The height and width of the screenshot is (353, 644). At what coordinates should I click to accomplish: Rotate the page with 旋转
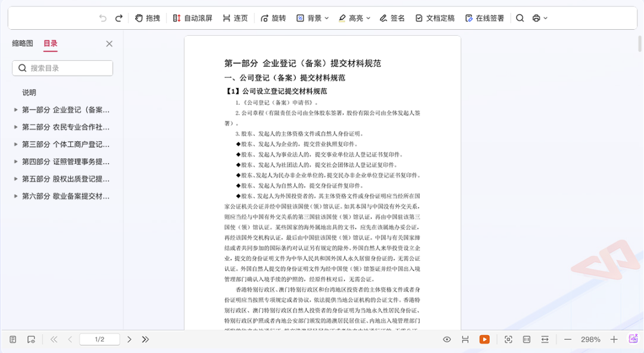coord(273,18)
